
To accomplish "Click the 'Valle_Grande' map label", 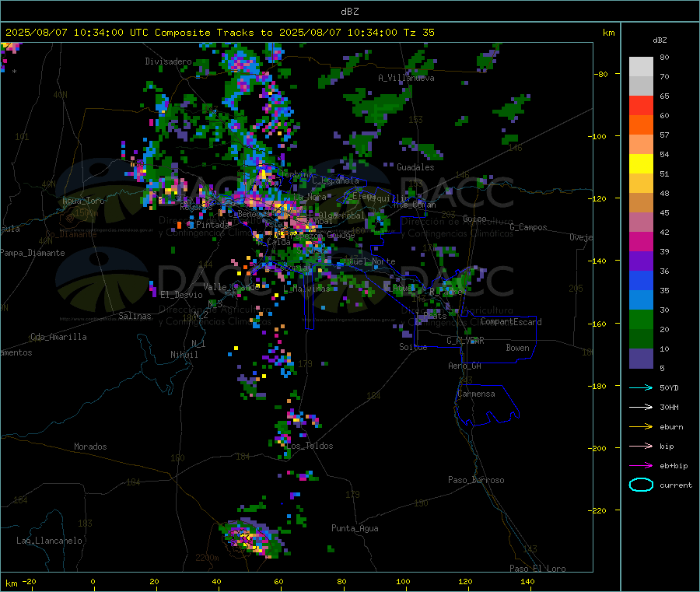I will (231, 287).
